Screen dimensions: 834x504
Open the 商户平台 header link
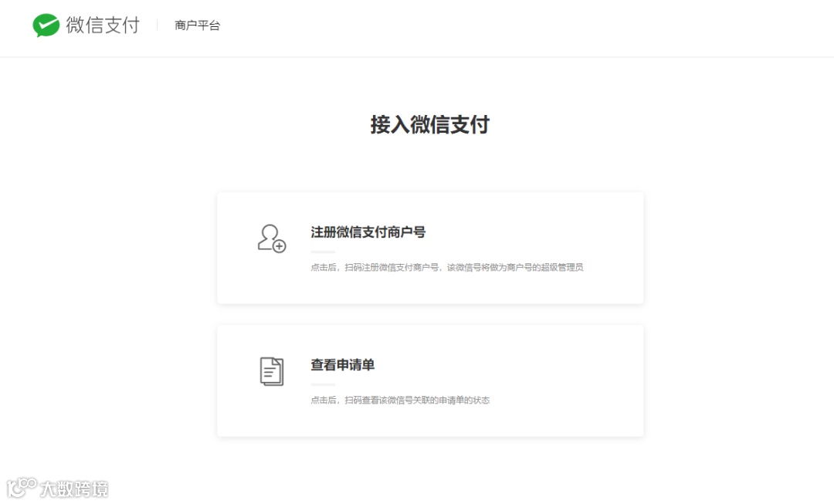198,25
